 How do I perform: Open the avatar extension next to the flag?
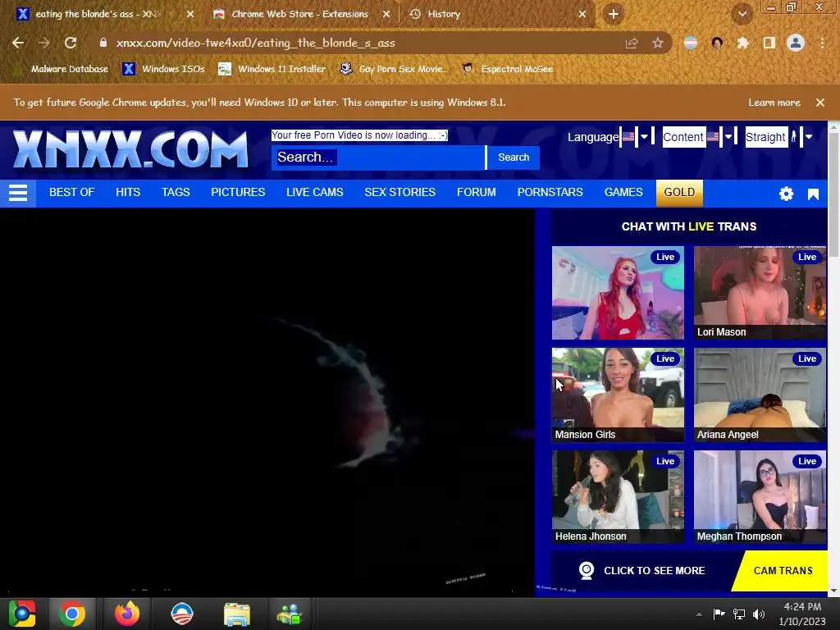[x=717, y=43]
